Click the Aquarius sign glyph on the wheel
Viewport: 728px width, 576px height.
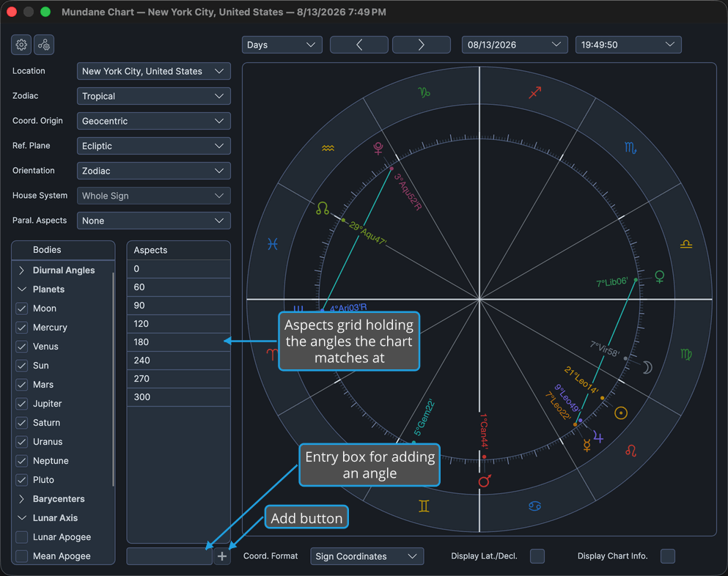click(328, 148)
